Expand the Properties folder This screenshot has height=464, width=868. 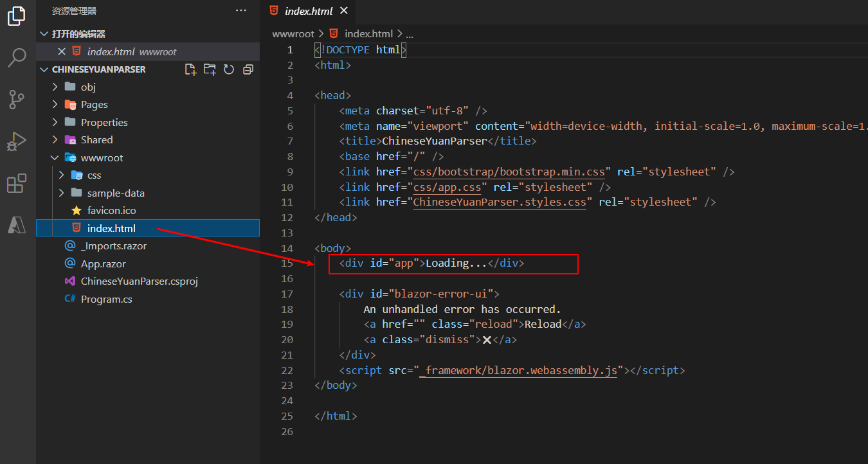tap(55, 122)
